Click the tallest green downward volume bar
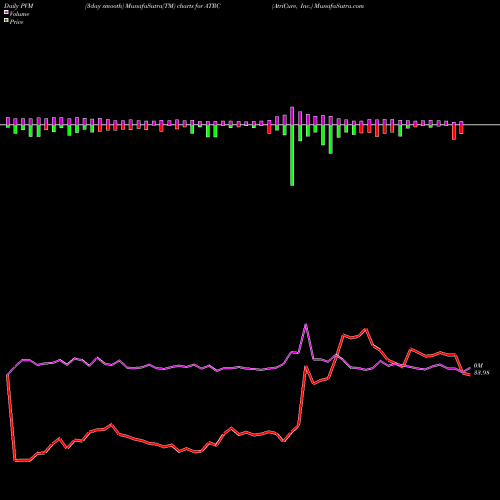Screen dimensions: 500x500 point(292,155)
